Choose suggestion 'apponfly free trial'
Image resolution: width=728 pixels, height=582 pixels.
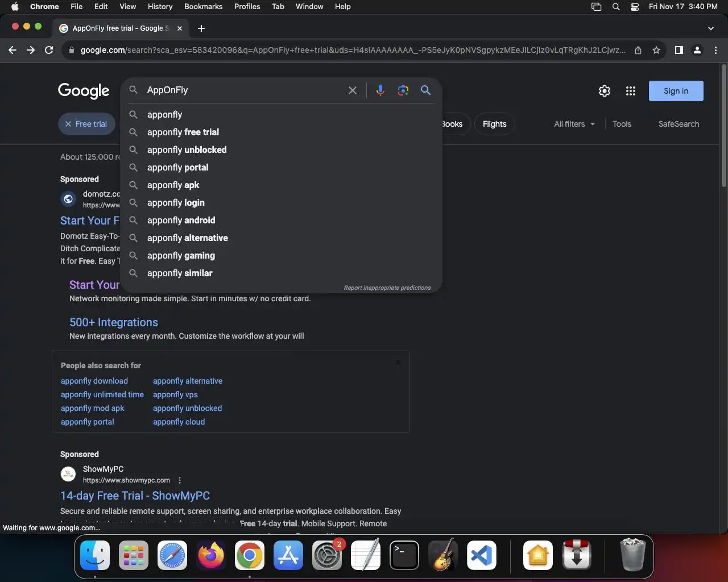click(282, 132)
